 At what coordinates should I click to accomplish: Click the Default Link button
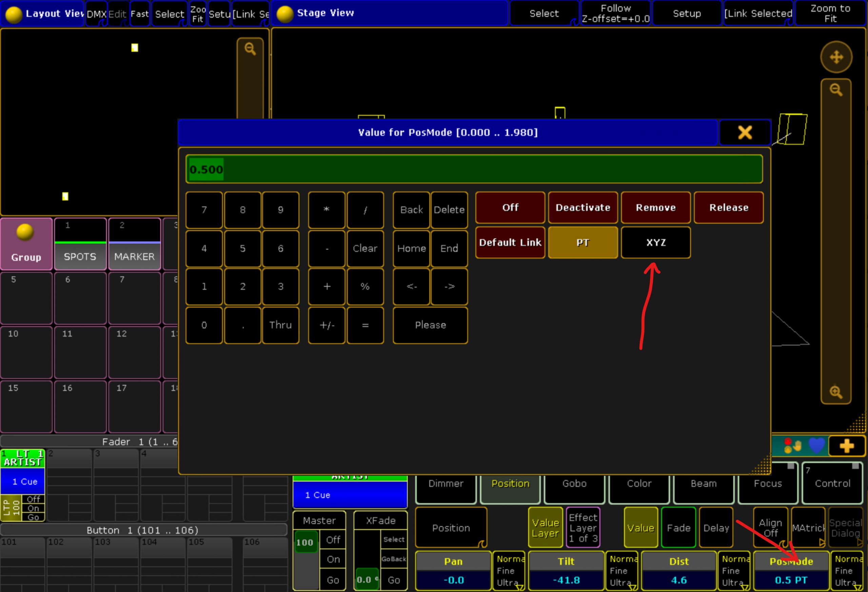coord(510,243)
